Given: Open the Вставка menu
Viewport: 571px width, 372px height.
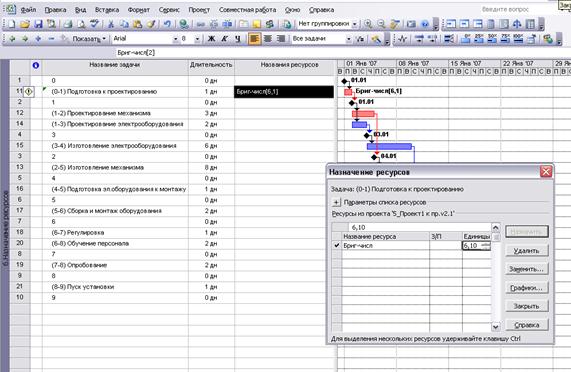Looking at the screenshot, I should coord(107,10).
